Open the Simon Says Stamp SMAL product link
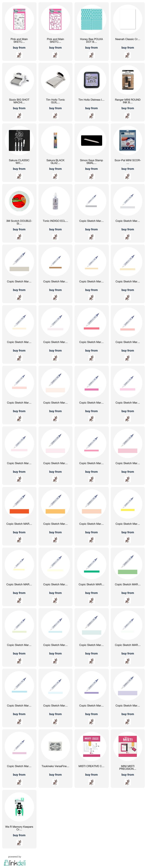Screen dimensions: 147x868 pyautogui.click(x=92, y=162)
